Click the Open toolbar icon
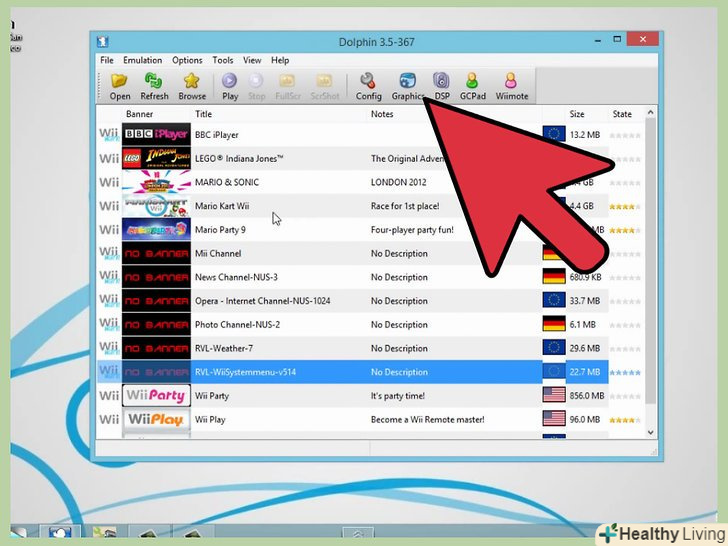The height and width of the screenshot is (546, 728). tap(120, 86)
